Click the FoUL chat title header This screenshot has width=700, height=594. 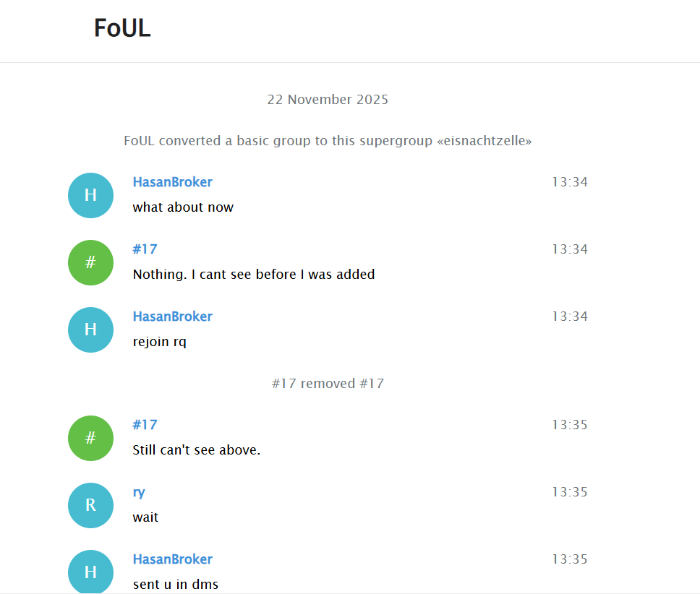coord(122,28)
